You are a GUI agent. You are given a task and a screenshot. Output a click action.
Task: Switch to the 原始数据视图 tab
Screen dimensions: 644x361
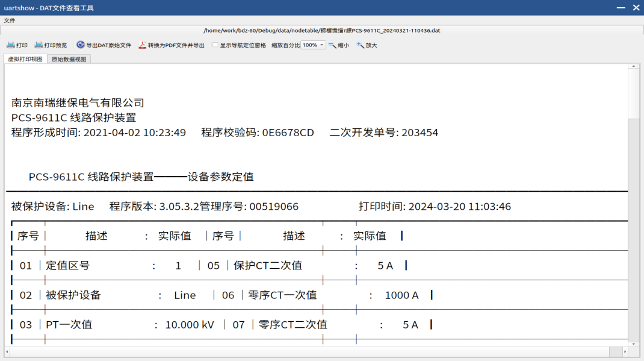click(x=69, y=59)
